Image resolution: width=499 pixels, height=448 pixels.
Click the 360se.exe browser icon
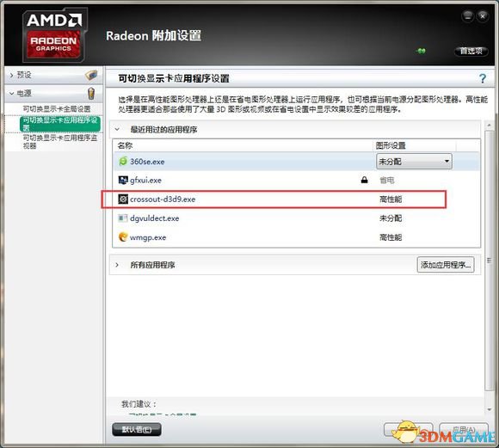(x=123, y=161)
